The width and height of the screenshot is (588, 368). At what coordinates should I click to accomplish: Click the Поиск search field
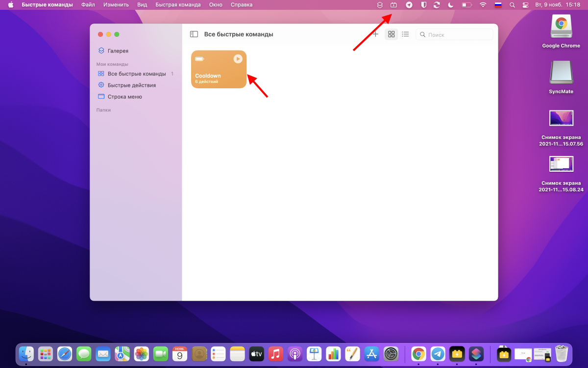tap(454, 35)
